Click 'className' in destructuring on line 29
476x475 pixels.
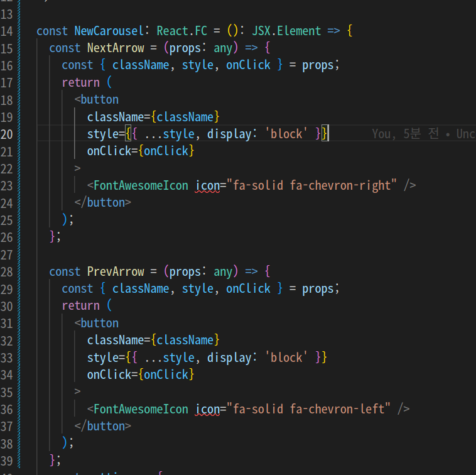pos(141,288)
